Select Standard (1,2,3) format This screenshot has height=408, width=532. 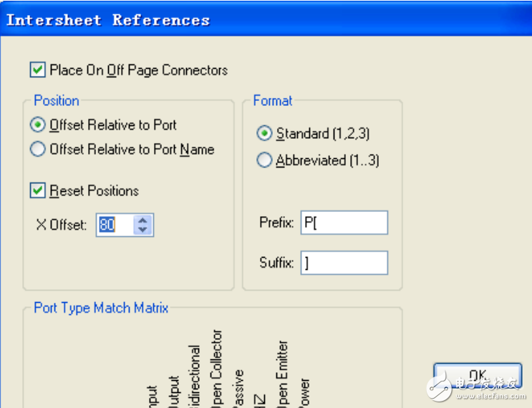pos(264,134)
